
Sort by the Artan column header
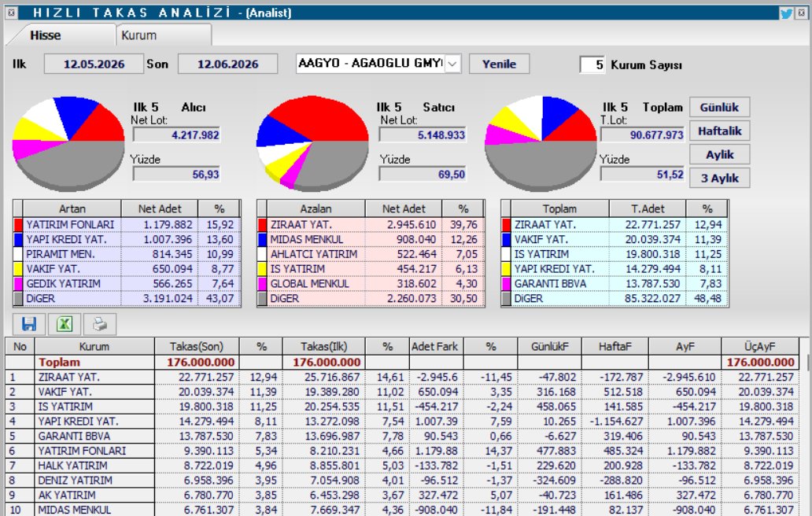click(x=72, y=208)
